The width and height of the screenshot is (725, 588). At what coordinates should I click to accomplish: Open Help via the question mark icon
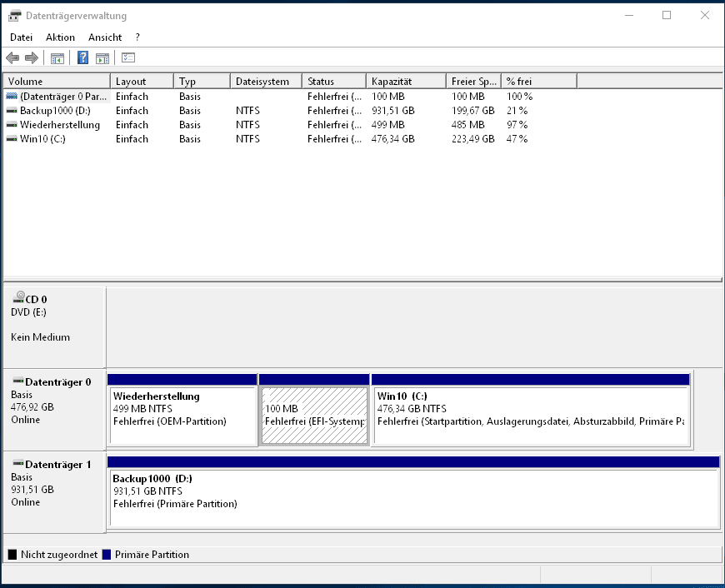coord(82,57)
